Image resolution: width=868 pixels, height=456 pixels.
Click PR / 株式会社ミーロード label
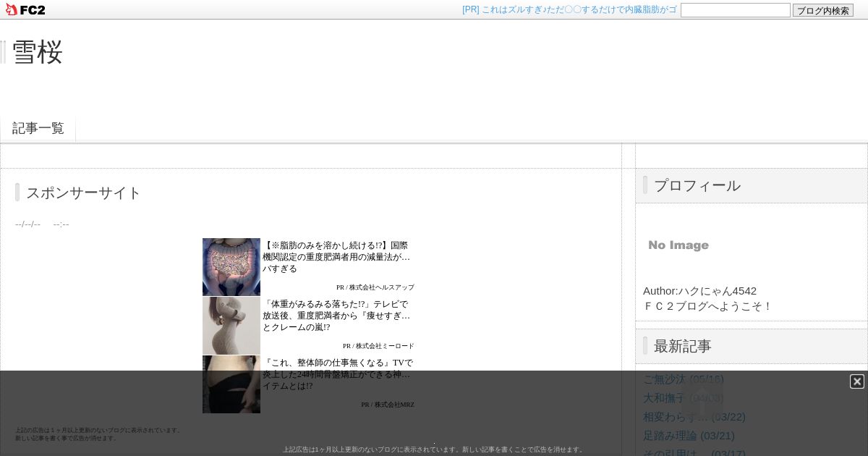coord(378,346)
